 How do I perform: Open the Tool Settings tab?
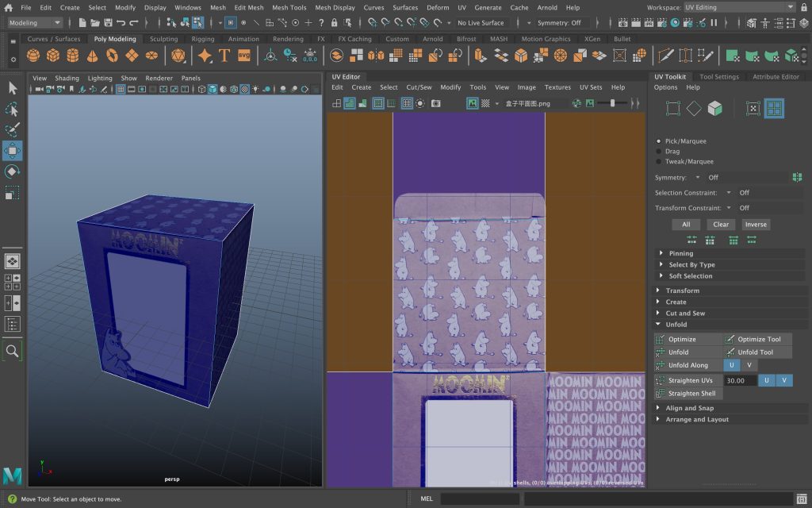point(719,77)
